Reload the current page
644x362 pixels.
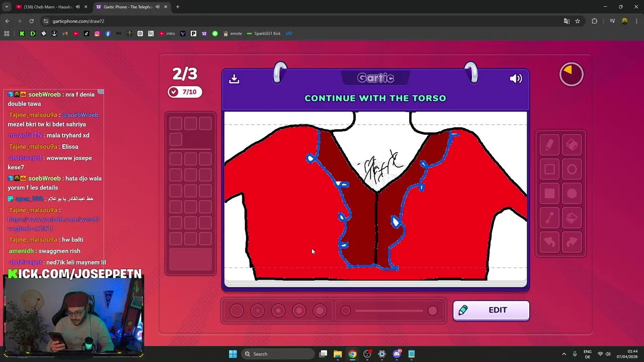pyautogui.click(x=31, y=21)
